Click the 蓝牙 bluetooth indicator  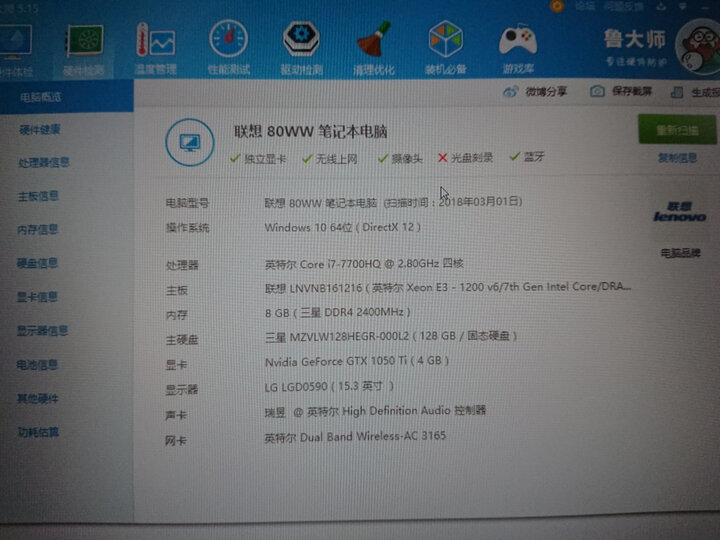[x=527, y=157]
